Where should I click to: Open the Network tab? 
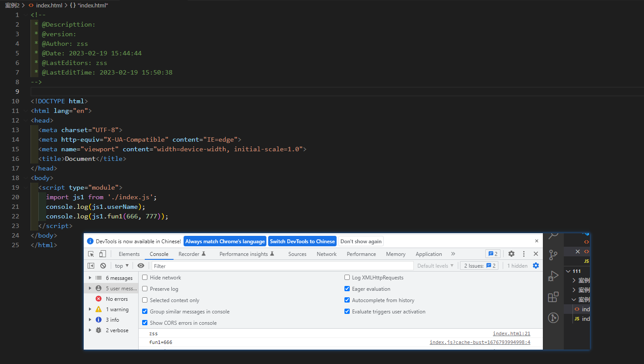327,254
